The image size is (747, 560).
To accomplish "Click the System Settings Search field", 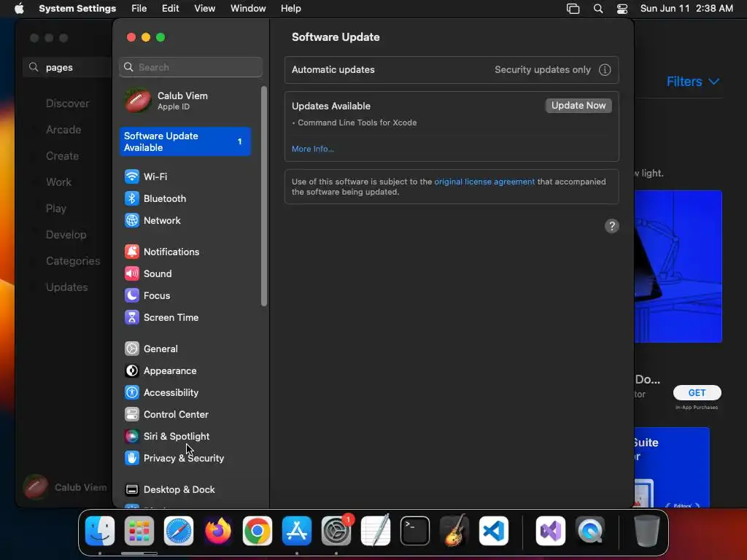I will (x=190, y=67).
